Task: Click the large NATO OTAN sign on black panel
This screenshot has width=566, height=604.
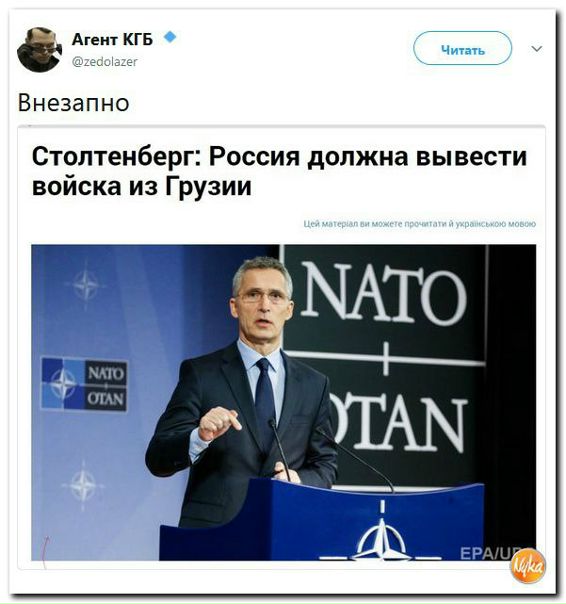Action: pos(385,356)
